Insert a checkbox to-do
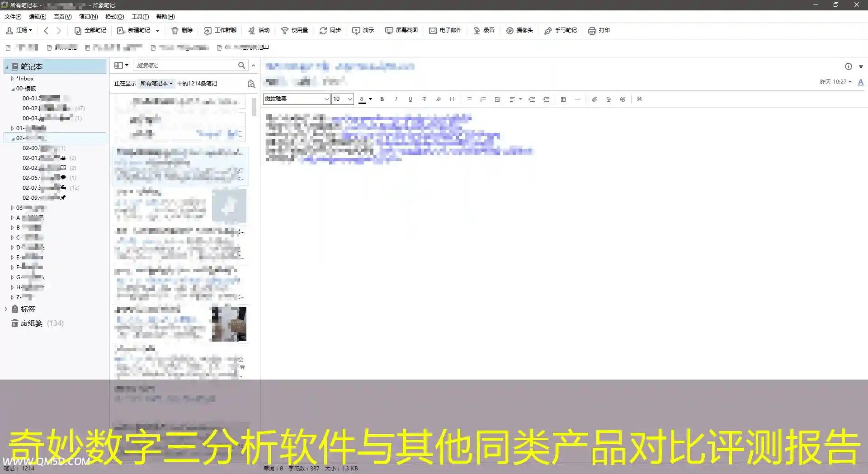The height and width of the screenshot is (474, 868). pyautogui.click(x=497, y=99)
